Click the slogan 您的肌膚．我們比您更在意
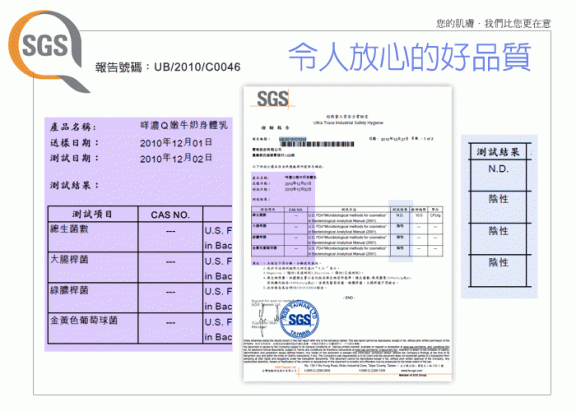The width and height of the screenshot is (576, 411). [x=494, y=24]
